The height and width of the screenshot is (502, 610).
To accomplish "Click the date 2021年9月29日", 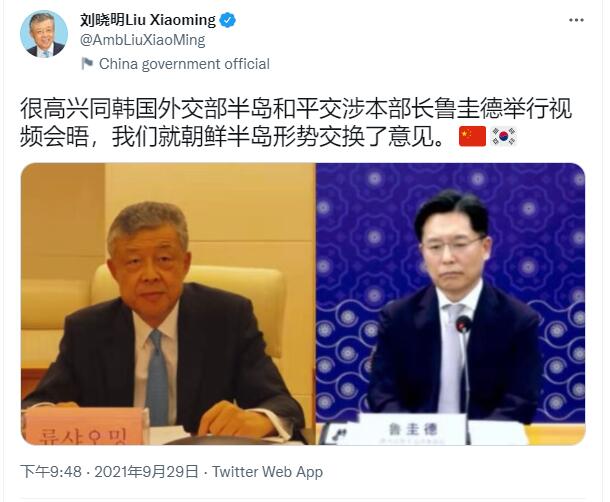I will click(146, 472).
